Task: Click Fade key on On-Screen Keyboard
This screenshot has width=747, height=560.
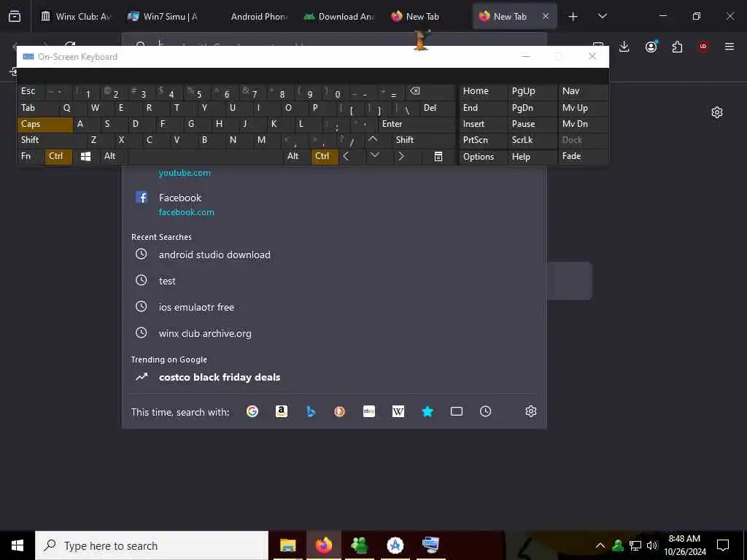Action: click(583, 157)
